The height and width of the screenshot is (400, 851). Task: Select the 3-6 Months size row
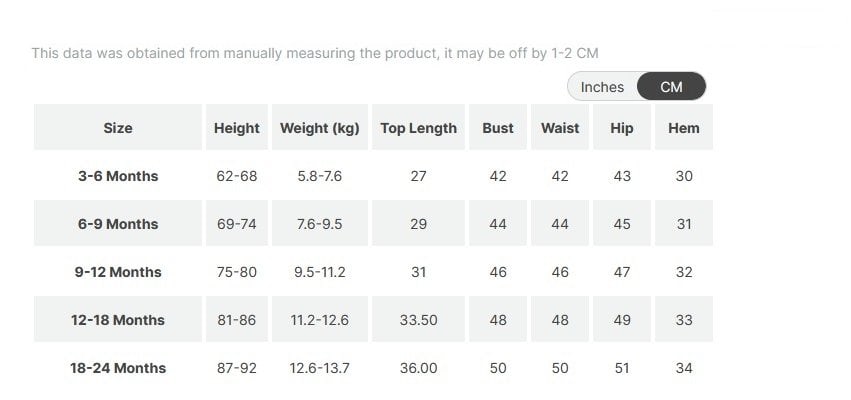pos(118,176)
